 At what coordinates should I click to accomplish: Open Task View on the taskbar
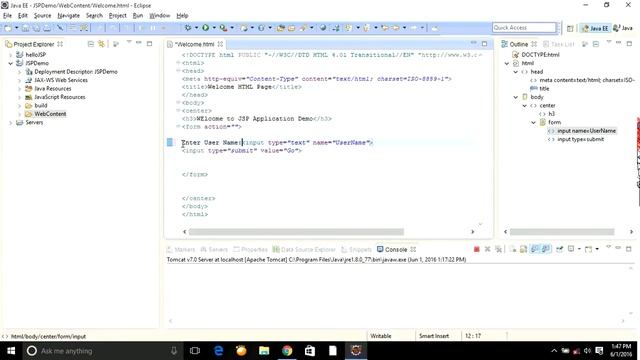coord(195,351)
